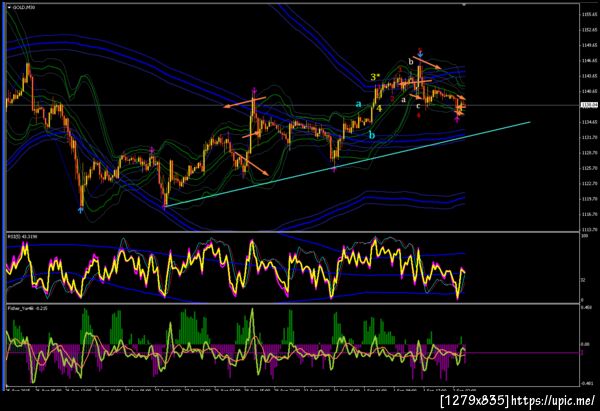This screenshot has width=600, height=411.
Task: Open the GOLD,M30 chart title dropdown triangle
Action: 10,7
